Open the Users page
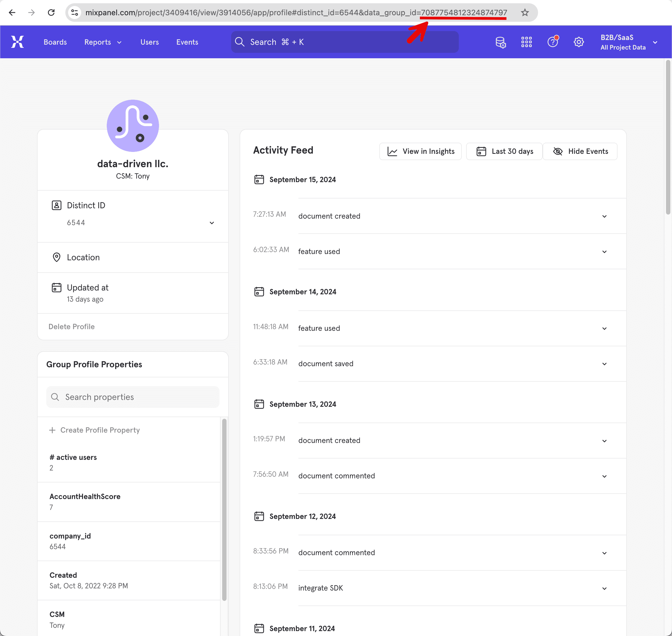672x636 pixels. point(149,42)
